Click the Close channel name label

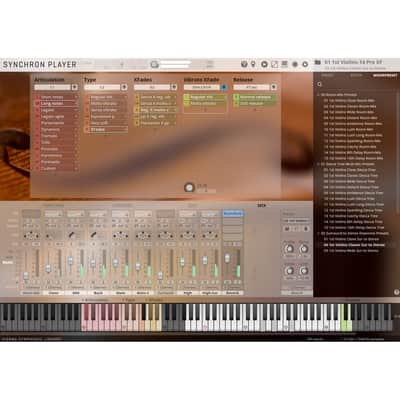54,293
